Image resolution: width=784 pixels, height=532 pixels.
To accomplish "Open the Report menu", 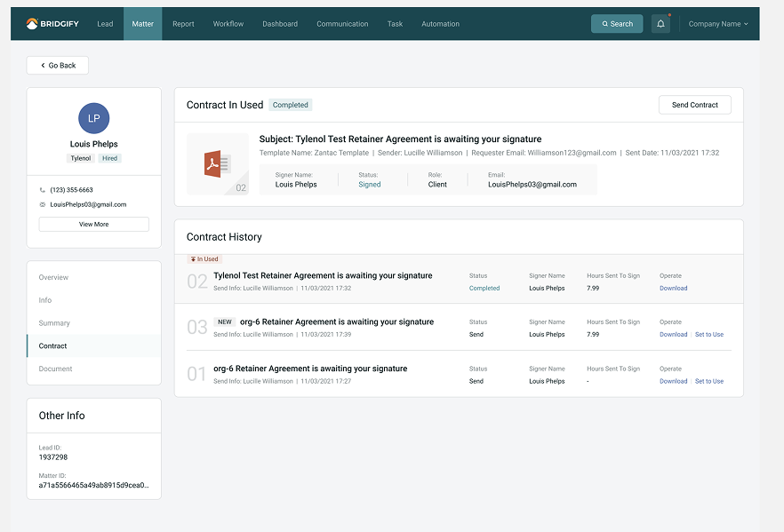I will click(183, 23).
